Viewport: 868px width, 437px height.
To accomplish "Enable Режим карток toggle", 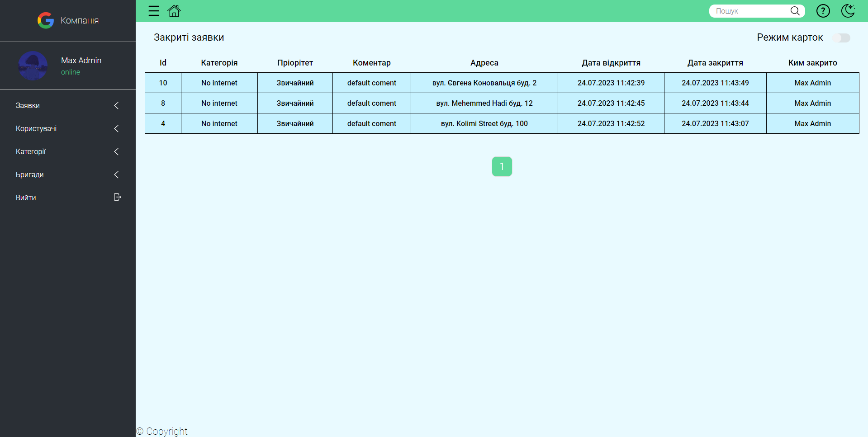I will tap(841, 38).
